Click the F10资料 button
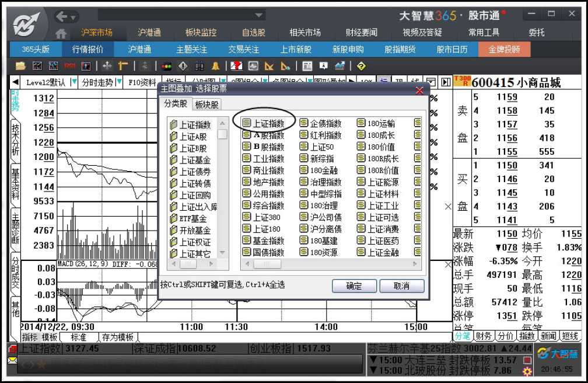 (x=142, y=82)
